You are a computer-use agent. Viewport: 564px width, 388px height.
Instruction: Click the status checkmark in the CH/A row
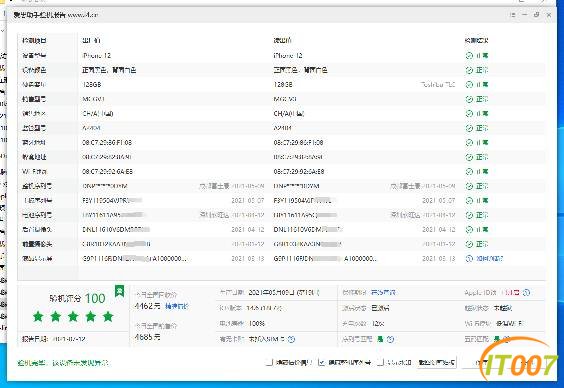[x=469, y=114]
